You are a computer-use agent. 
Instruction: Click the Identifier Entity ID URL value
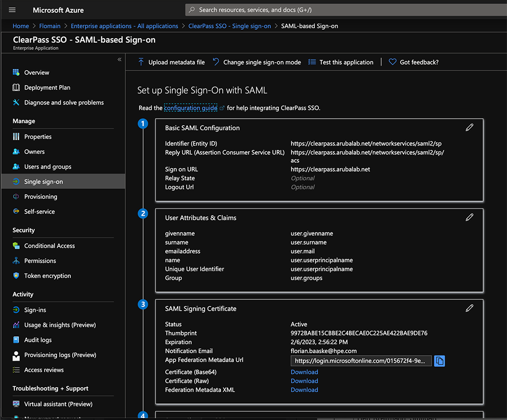pyautogui.click(x=366, y=143)
